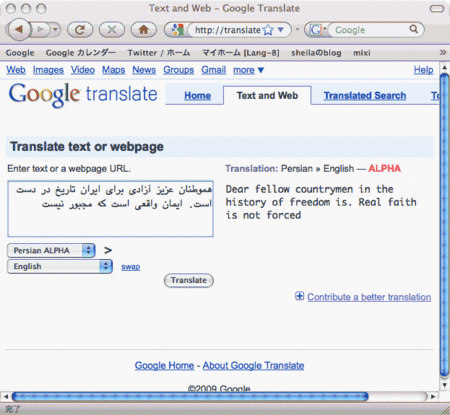The width and height of the screenshot is (450, 415).
Task: Click the toolbar toggle pill in title bar
Action: 437,8
